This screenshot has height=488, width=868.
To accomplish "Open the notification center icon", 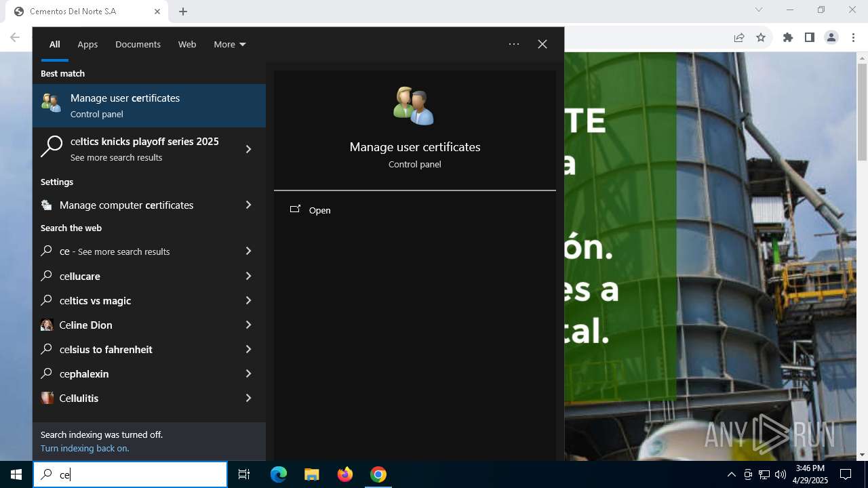I will [x=846, y=474].
